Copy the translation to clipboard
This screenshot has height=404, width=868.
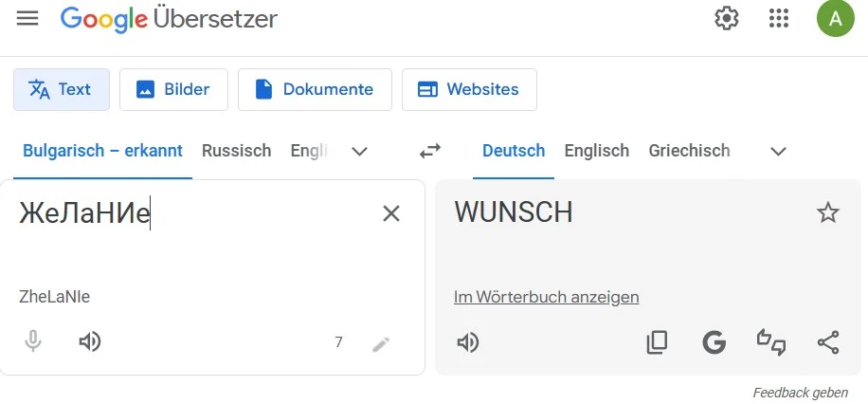[657, 342]
